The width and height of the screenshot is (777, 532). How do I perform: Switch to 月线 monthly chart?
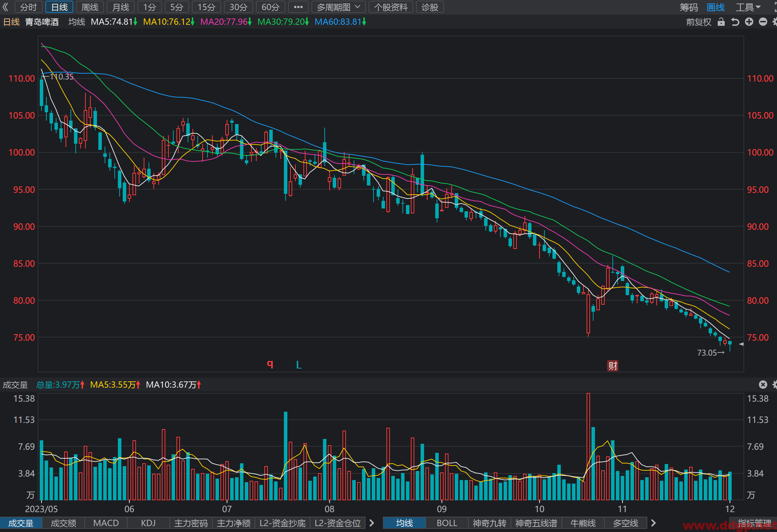pyautogui.click(x=121, y=7)
